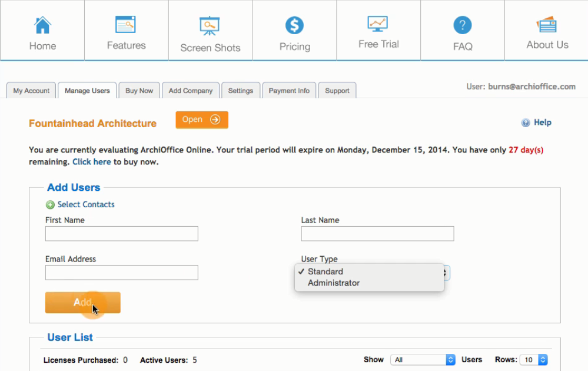
Task: Switch to Payment Info tab
Action: coord(289,91)
